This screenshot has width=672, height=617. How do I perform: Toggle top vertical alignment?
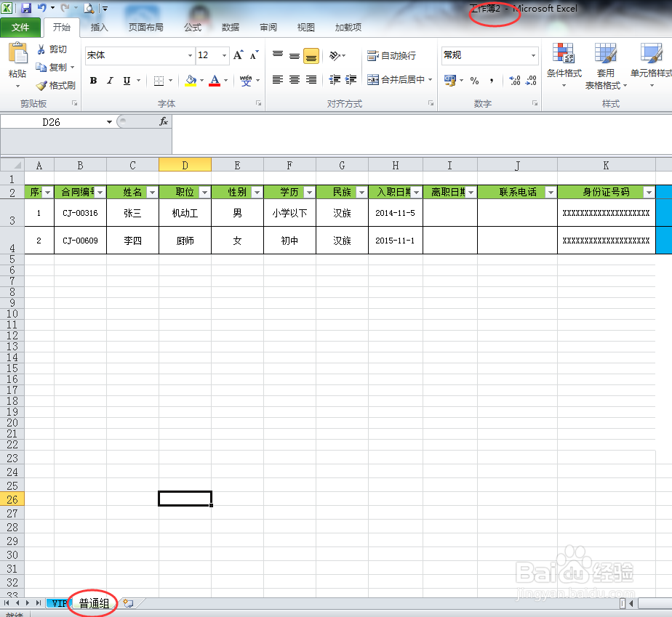tap(278, 55)
